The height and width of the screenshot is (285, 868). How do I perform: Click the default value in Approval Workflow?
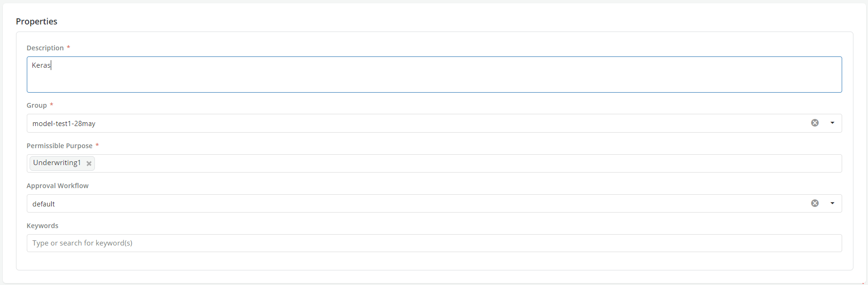[x=44, y=204]
